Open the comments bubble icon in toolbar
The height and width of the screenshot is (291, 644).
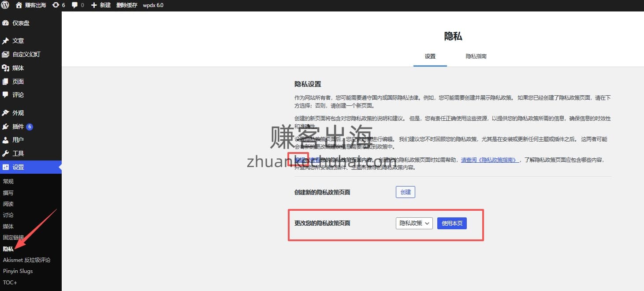(75, 5)
